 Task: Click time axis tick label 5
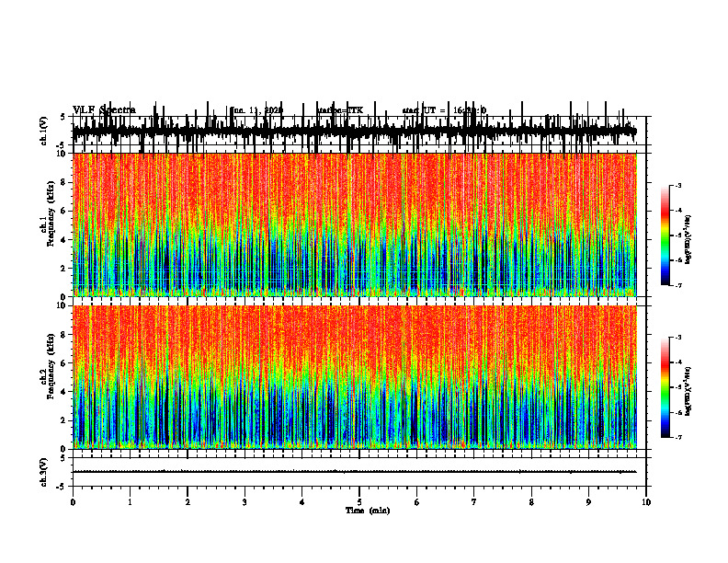coord(359,502)
